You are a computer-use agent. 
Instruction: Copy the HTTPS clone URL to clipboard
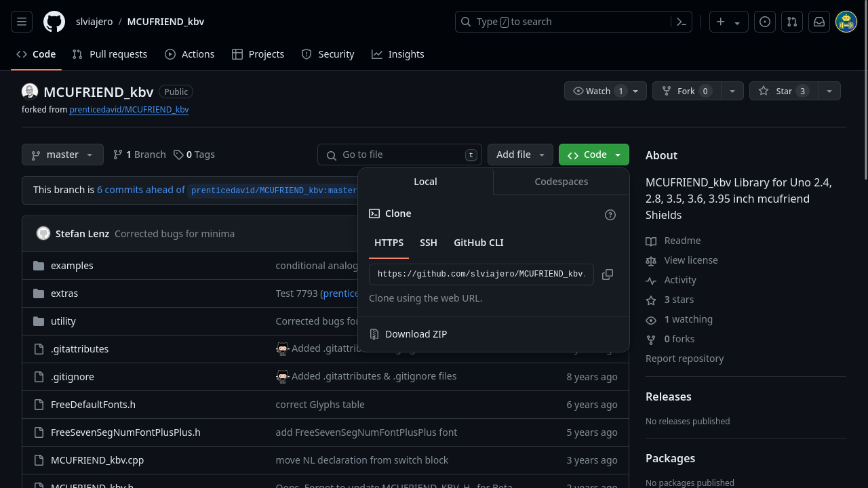pyautogui.click(x=608, y=274)
